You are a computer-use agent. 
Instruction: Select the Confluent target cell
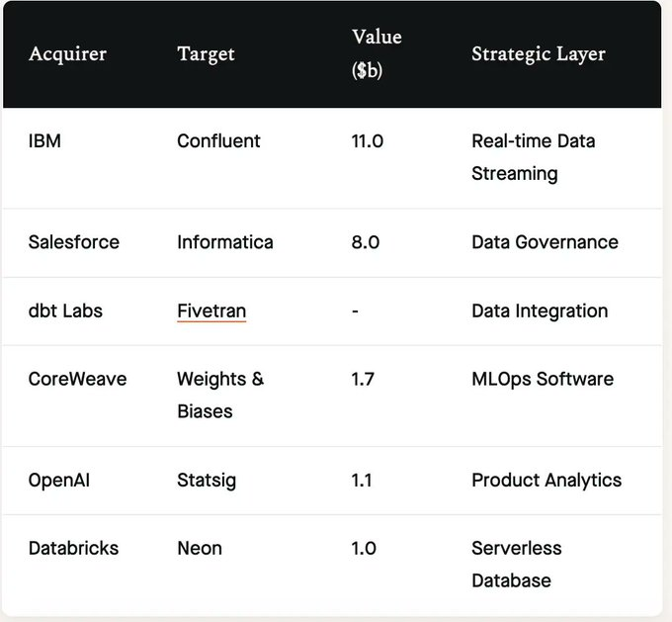tap(218, 141)
